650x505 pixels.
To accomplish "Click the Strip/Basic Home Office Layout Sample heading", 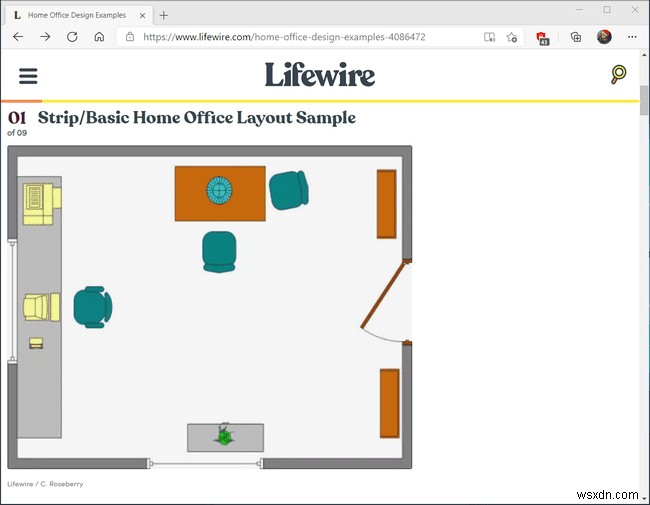I will [196, 117].
